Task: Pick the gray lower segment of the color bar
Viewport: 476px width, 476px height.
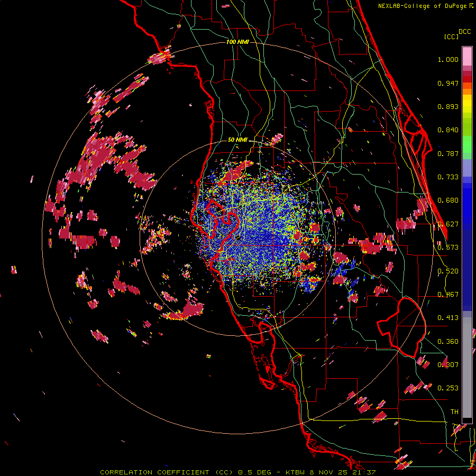Action: click(x=467, y=368)
